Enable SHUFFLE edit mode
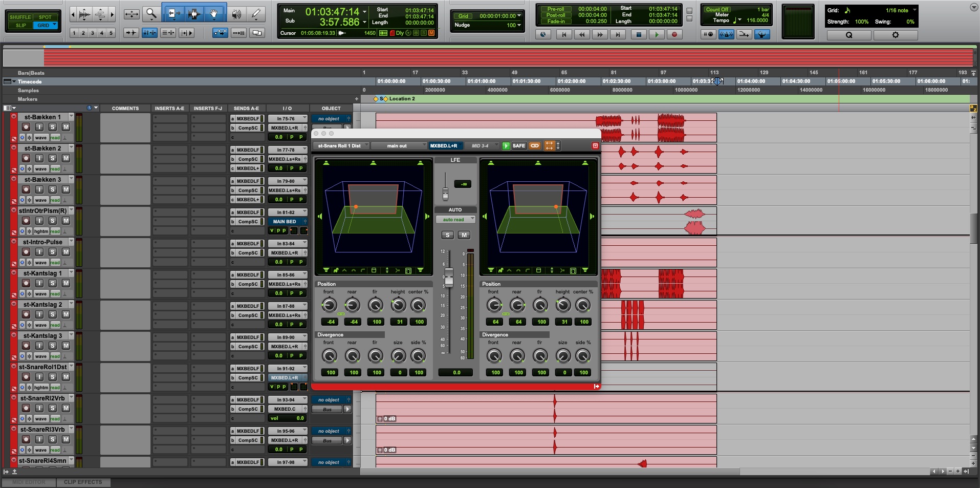Screen dimensions: 980x488 20,17
